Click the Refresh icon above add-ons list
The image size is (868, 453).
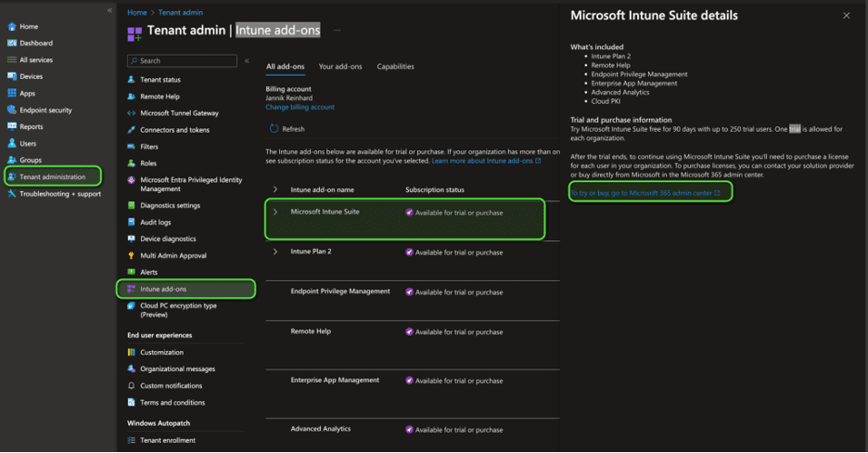274,129
